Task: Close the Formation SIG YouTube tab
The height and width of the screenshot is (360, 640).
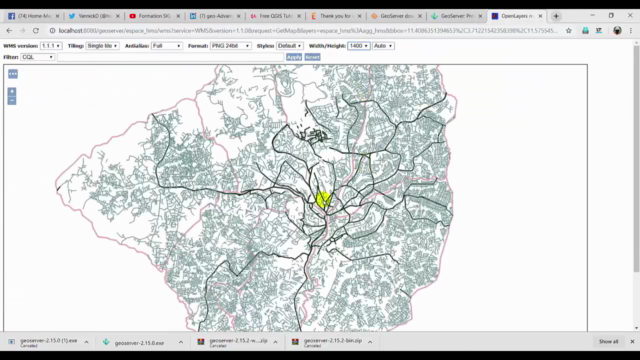Action: click(178, 16)
